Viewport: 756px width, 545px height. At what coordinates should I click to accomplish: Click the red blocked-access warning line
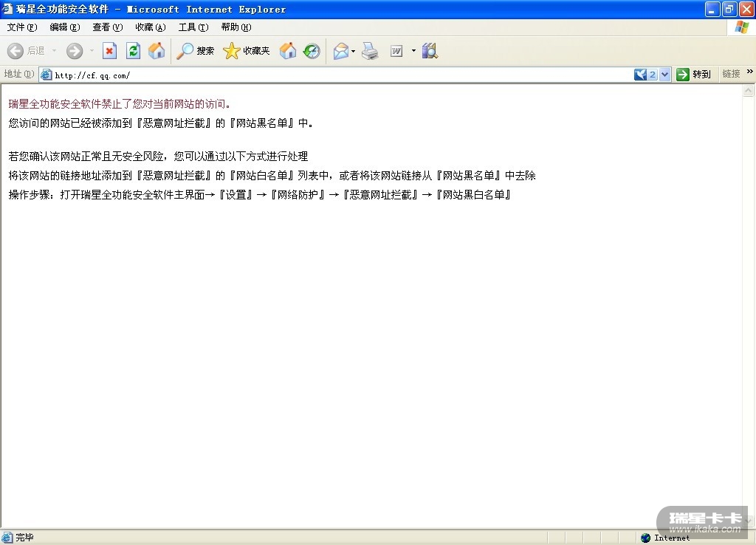(120, 103)
